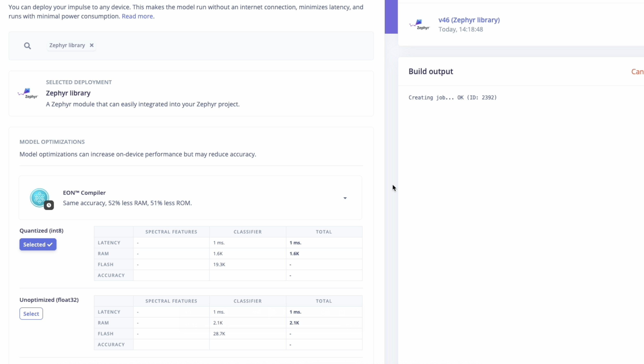
Task: Expand the EON Compiler dropdown arrow
Action: click(x=345, y=198)
